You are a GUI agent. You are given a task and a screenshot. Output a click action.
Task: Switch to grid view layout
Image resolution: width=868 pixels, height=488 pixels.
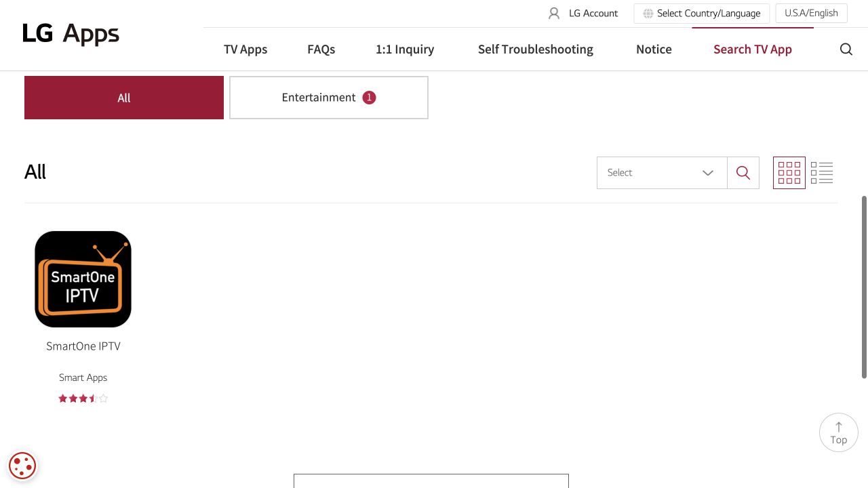pyautogui.click(x=789, y=173)
